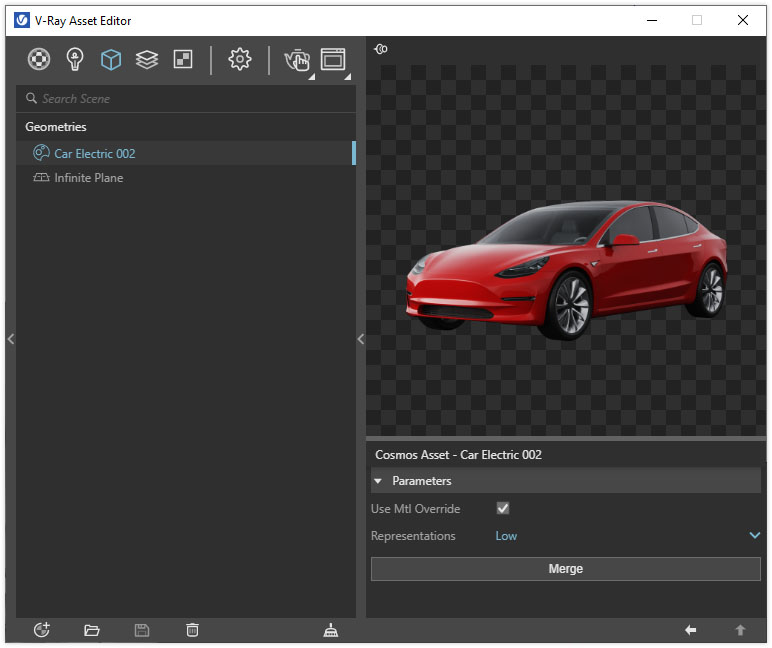
Task: Switch to the Lights category bulb icon
Action: (75, 60)
